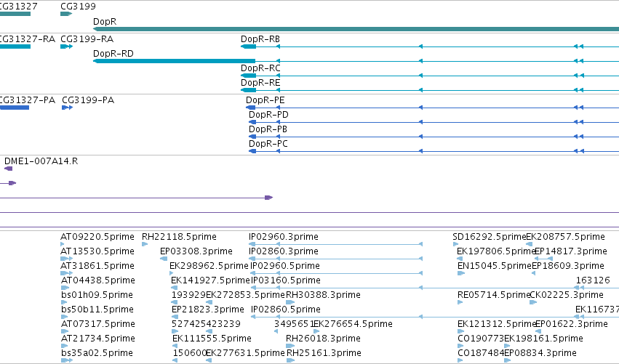The image size is (619, 364).
Task: Click the EK277631.5prime EST label
Action: (245, 354)
